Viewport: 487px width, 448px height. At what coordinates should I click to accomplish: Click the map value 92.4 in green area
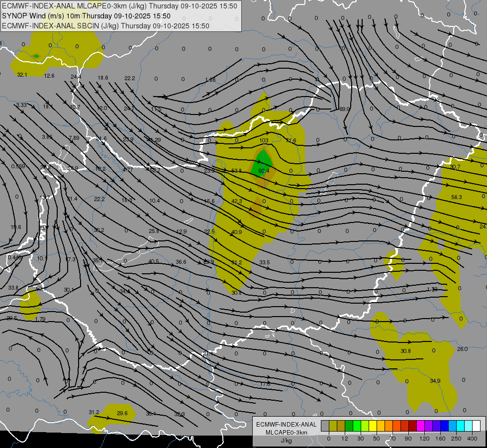coord(264,171)
